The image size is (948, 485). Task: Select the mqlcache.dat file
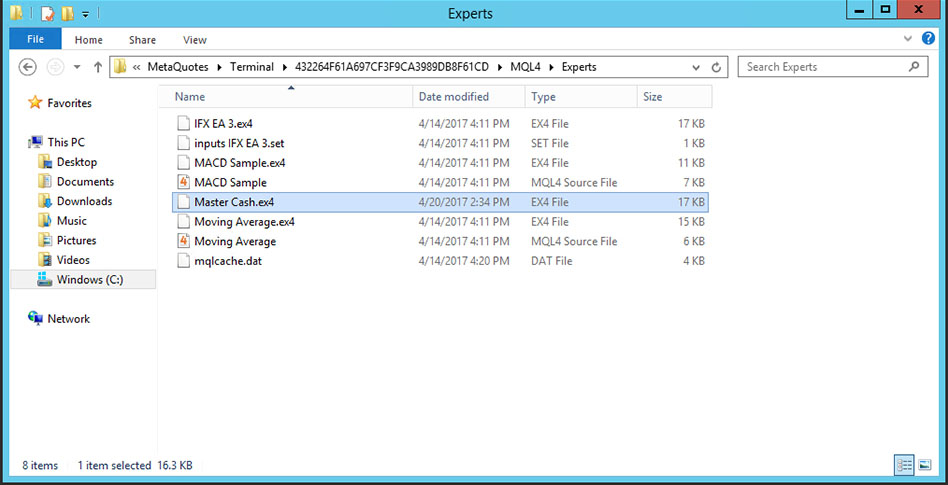point(440,261)
